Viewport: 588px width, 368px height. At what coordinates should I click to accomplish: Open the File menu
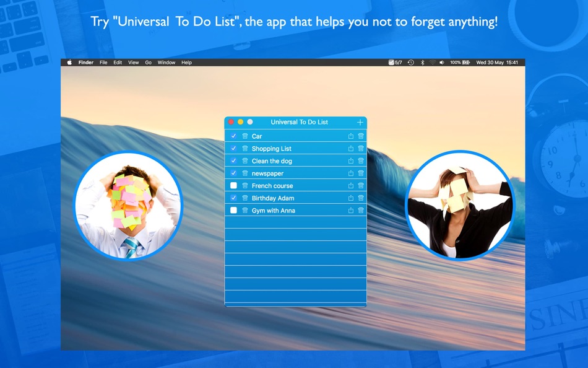pyautogui.click(x=103, y=63)
